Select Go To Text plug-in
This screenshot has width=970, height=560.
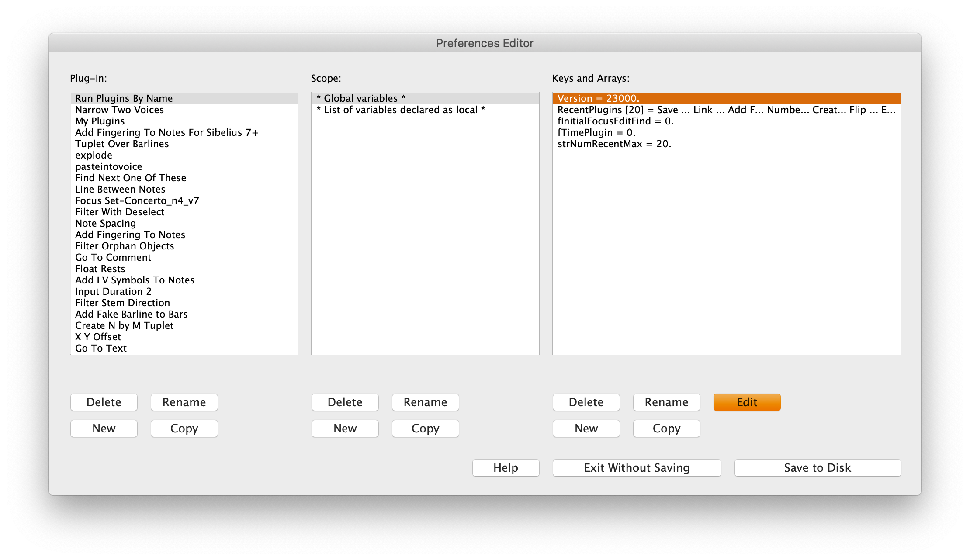pos(101,348)
